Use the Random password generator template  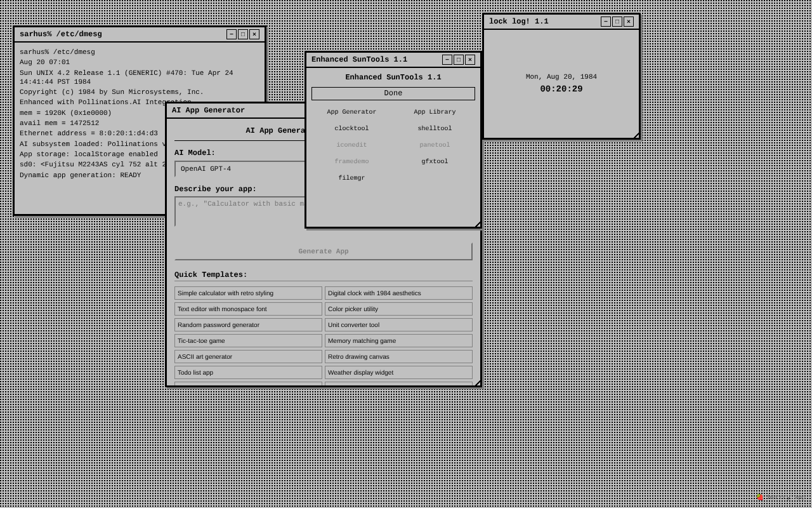tap(248, 324)
